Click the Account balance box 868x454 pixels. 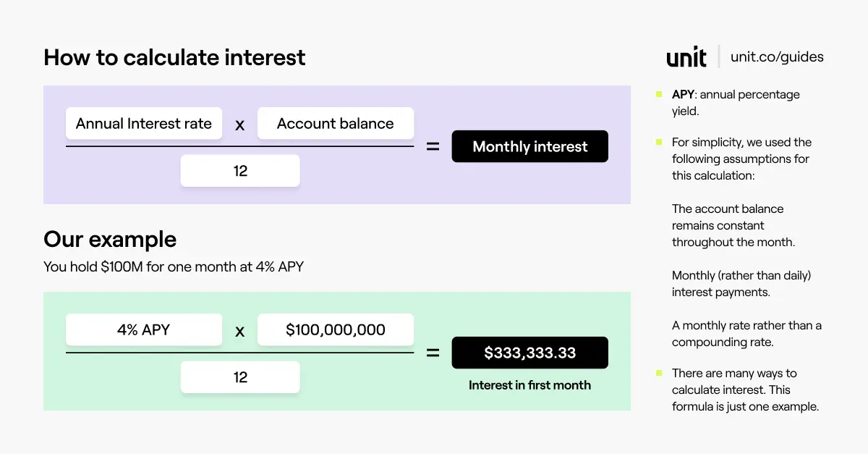coord(336,123)
